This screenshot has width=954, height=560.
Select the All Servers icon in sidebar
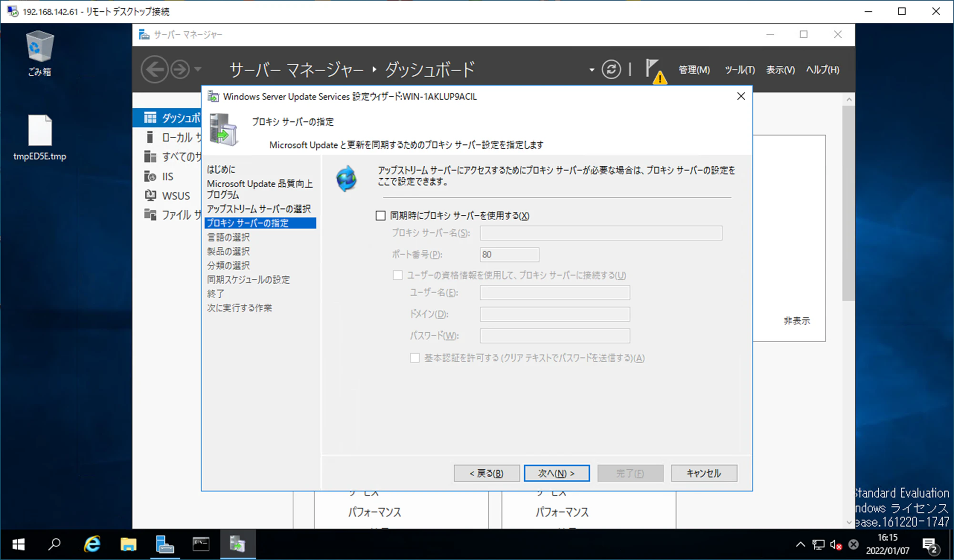click(x=150, y=156)
